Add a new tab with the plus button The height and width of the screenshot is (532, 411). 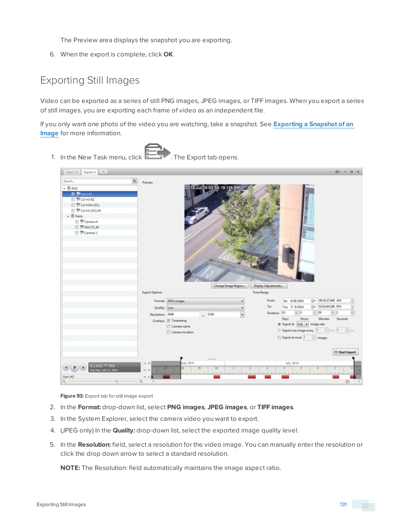103,171
